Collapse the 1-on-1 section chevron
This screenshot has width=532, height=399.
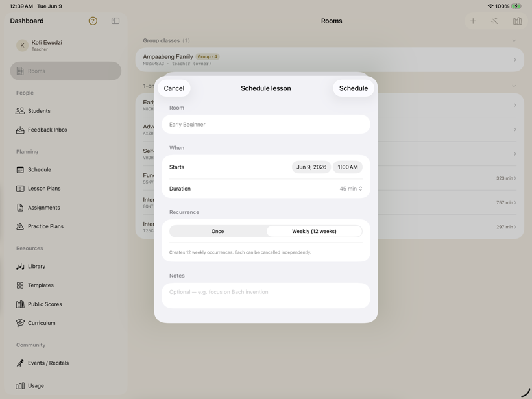514,86
